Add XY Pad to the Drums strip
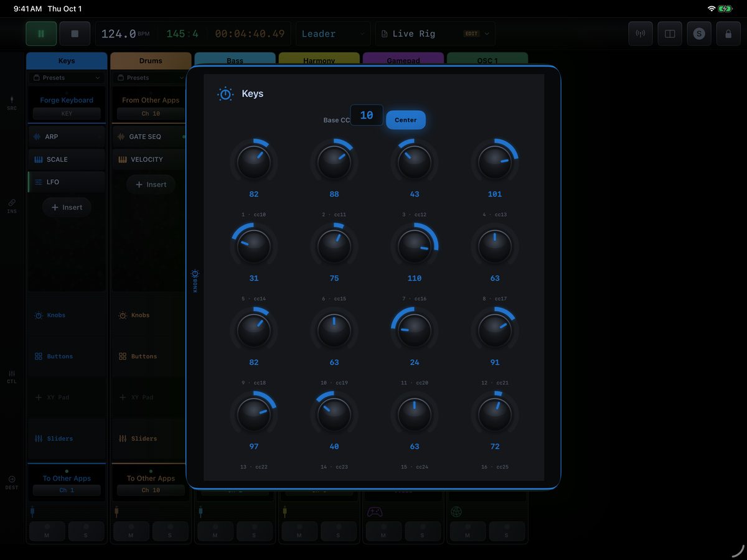747x560 pixels. click(149, 398)
